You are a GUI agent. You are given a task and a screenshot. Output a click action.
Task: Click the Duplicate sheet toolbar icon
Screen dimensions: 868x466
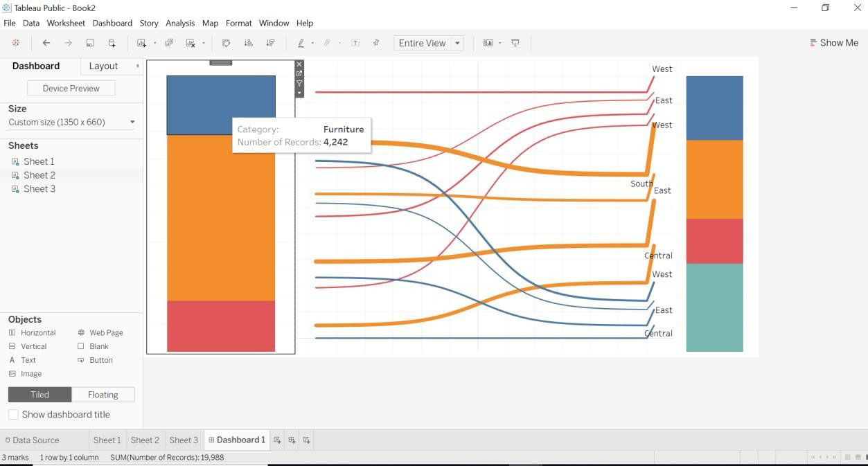tap(169, 43)
